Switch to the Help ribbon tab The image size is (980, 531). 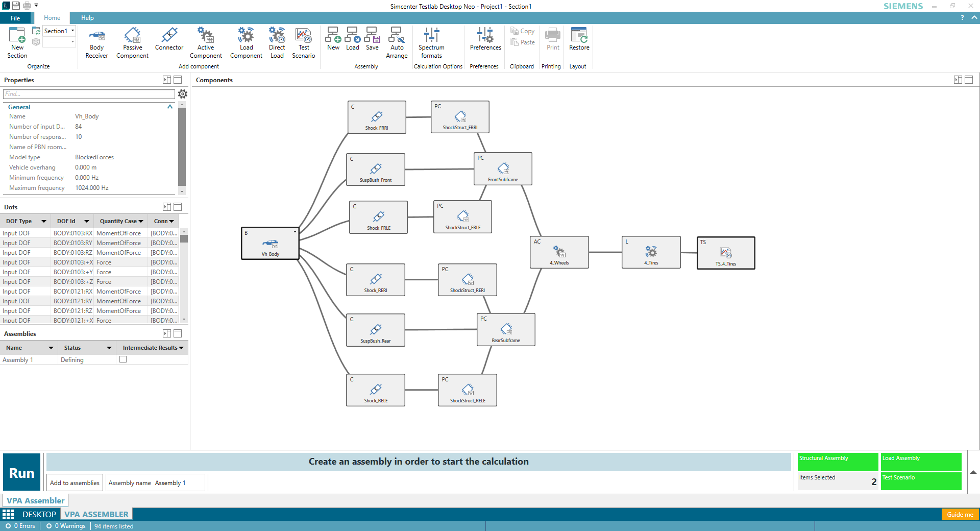[x=87, y=18]
